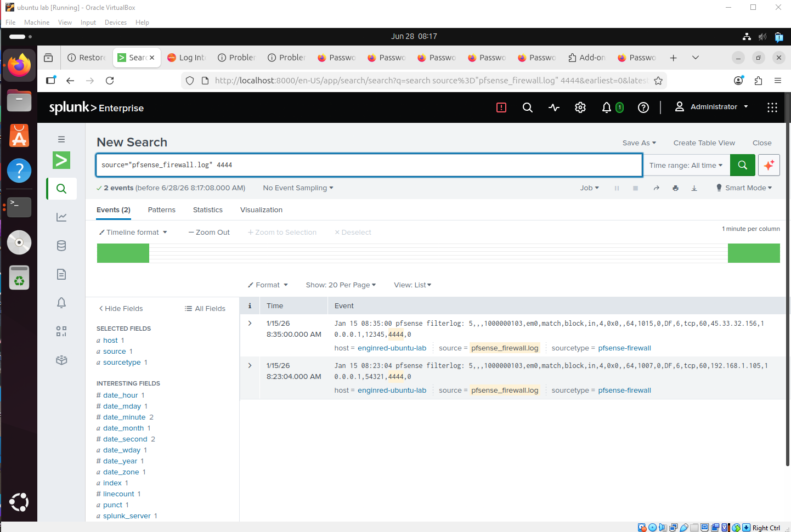Open the Splunk AI assistant sparkle icon
Image resolution: width=791 pixels, height=532 pixels.
click(x=769, y=165)
